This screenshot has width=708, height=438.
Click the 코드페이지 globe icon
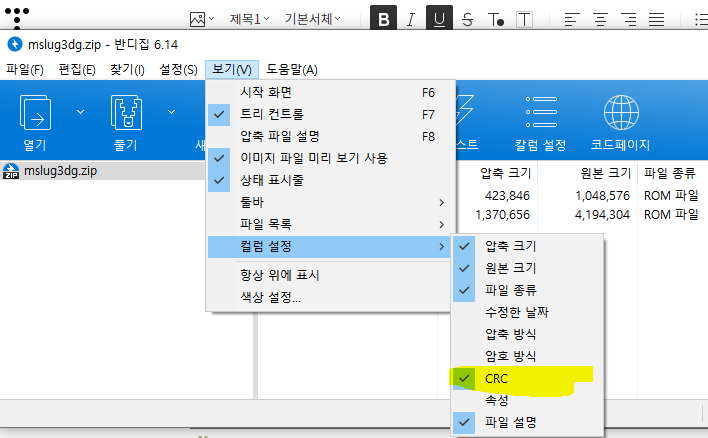(621, 112)
